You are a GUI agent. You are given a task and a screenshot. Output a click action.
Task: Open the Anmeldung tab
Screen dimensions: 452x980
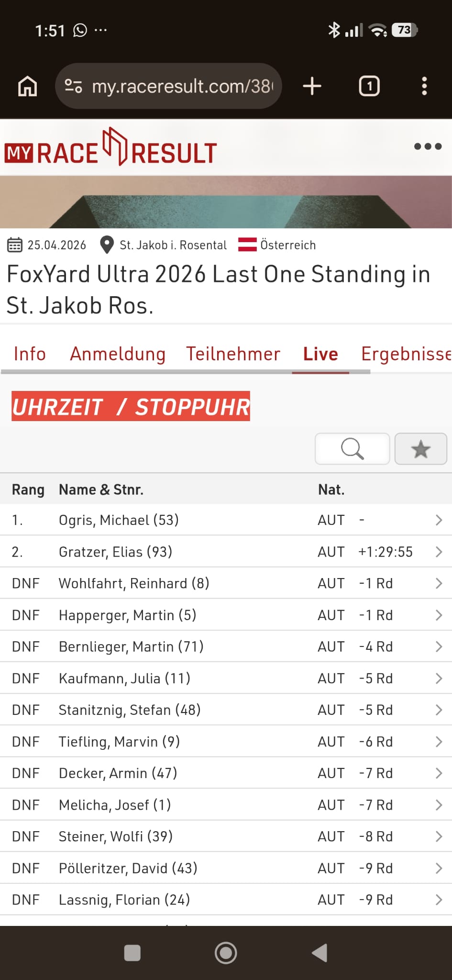click(118, 354)
